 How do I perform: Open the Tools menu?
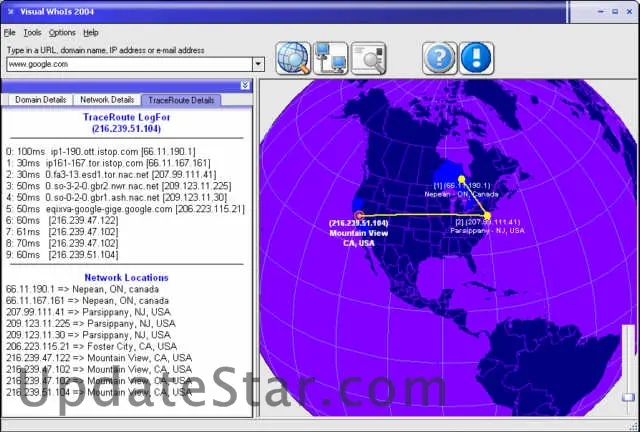32,33
